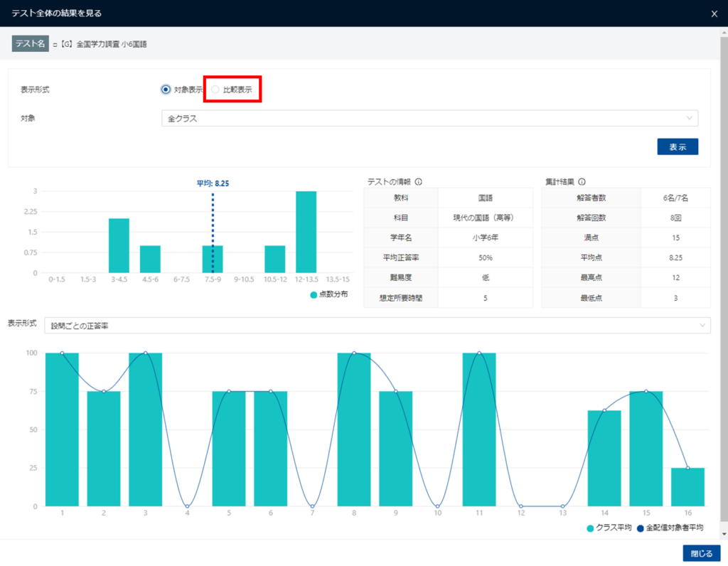The image size is (728, 566).
Task: Click the bar for question 8 in 正答率 chart
Action: pyautogui.click(x=354, y=429)
